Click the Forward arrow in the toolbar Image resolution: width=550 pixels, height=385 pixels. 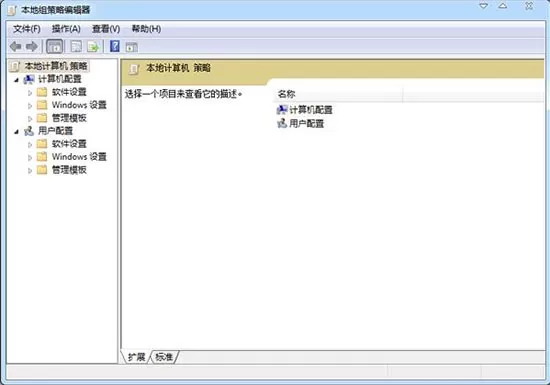coord(32,46)
